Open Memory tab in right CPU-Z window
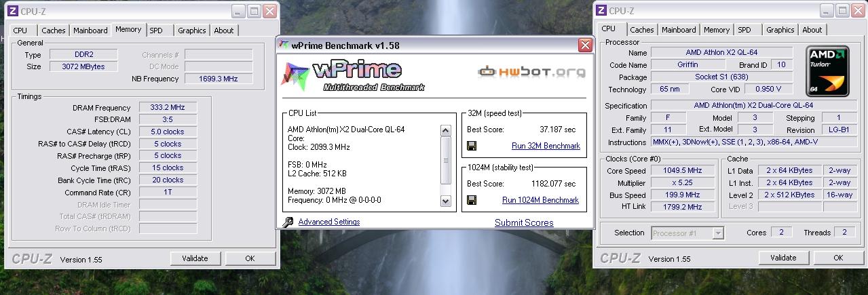The width and height of the screenshot is (868, 295). [717, 31]
